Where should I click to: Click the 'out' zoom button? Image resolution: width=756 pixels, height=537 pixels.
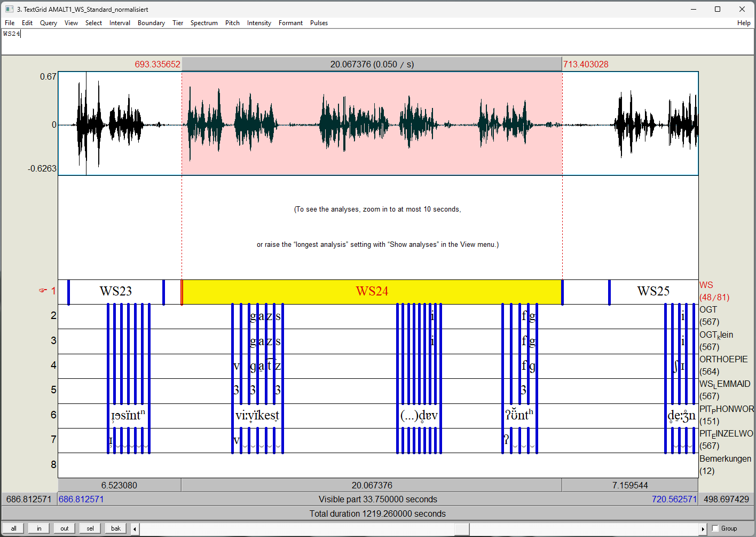[65, 528]
